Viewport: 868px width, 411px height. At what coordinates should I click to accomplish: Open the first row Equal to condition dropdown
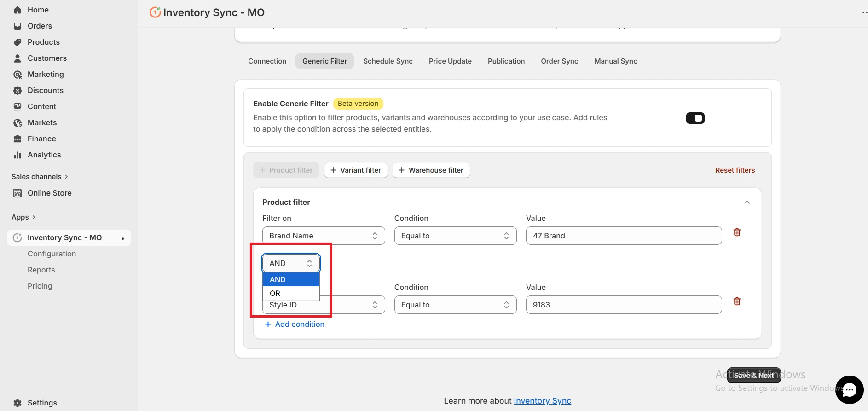pyautogui.click(x=455, y=236)
